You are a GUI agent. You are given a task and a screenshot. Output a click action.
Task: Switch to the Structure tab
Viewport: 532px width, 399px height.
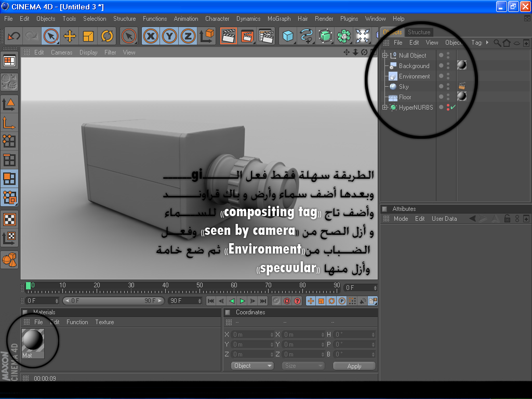point(419,32)
